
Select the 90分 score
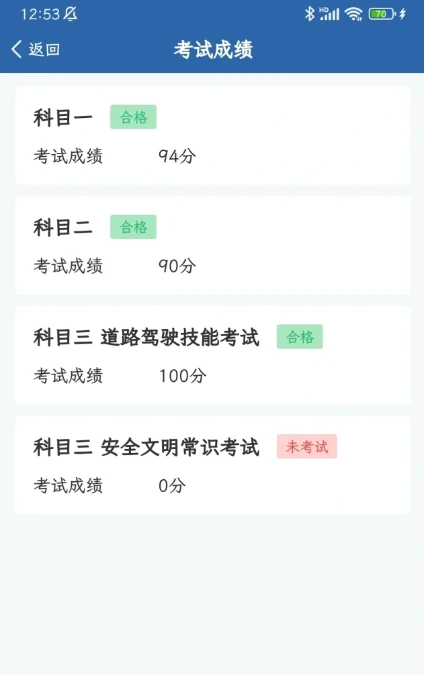pos(177,266)
